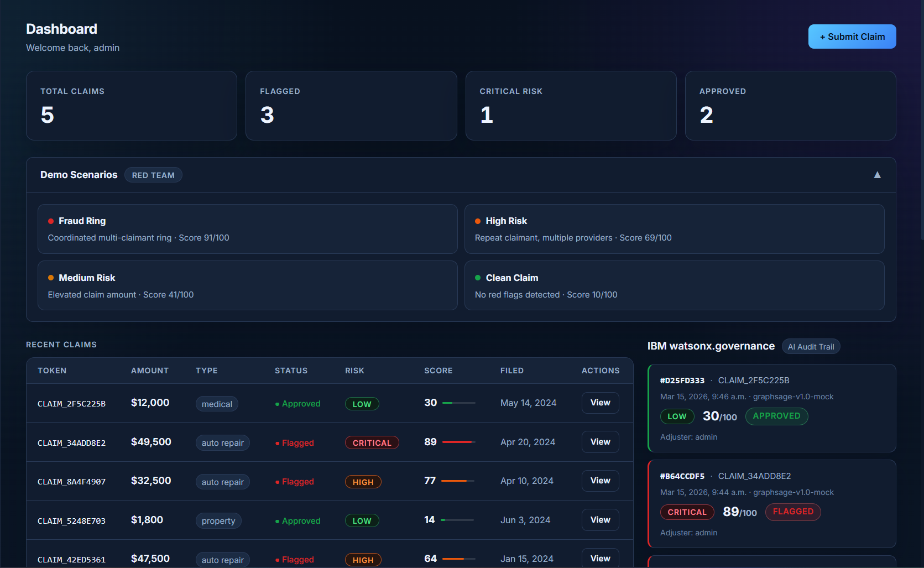Click the RED TEAM badge
Image resolution: width=924 pixels, height=568 pixels.
(x=153, y=175)
